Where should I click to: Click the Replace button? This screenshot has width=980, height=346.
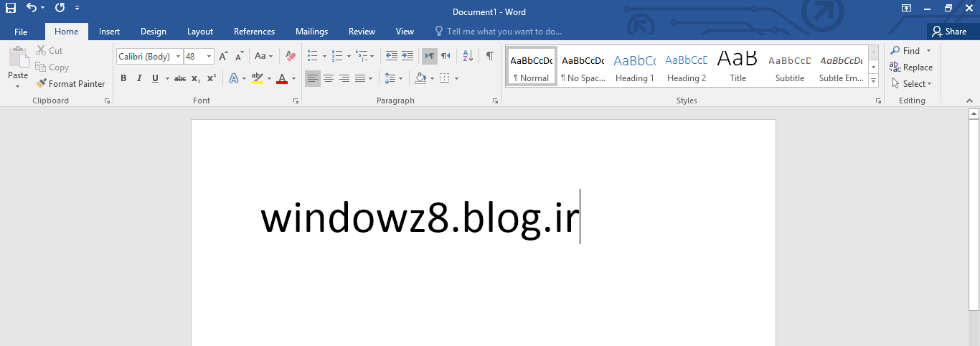pyautogui.click(x=911, y=67)
